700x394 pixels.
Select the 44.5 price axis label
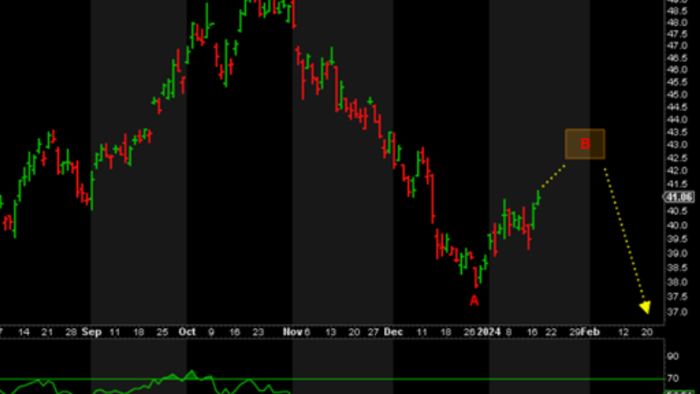677,107
